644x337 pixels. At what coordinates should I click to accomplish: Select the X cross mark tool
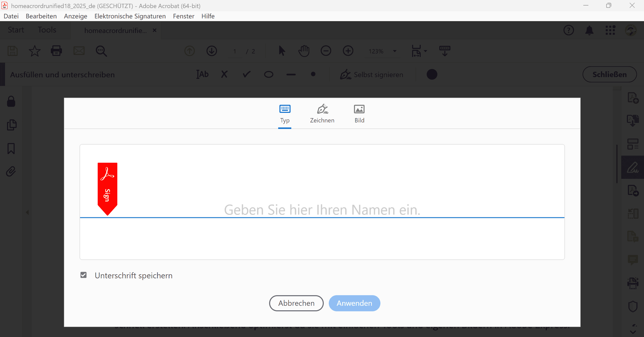224,74
